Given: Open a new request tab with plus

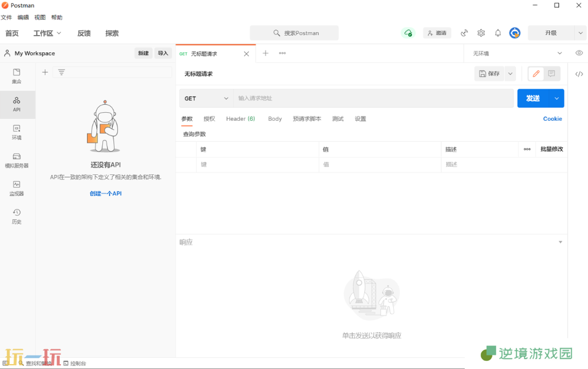Looking at the screenshot, I should pyautogui.click(x=266, y=53).
